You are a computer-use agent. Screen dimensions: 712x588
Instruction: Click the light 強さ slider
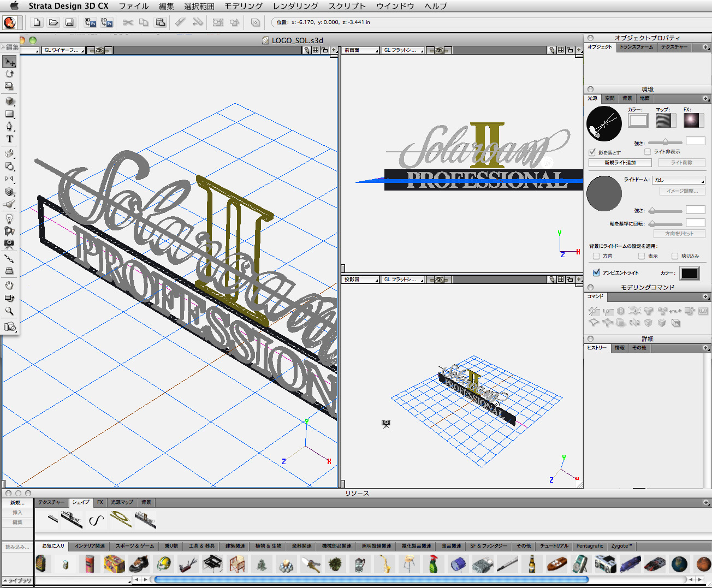[x=665, y=142]
